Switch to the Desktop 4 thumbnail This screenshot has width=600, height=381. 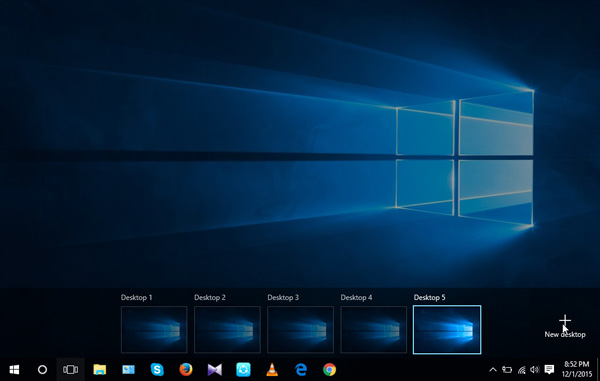pos(373,329)
